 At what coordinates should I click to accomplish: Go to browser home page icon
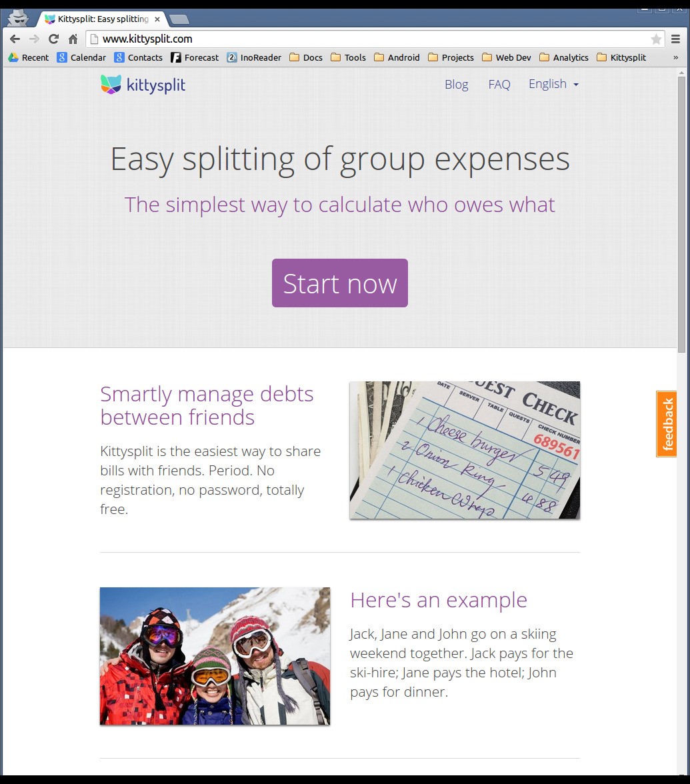click(73, 39)
